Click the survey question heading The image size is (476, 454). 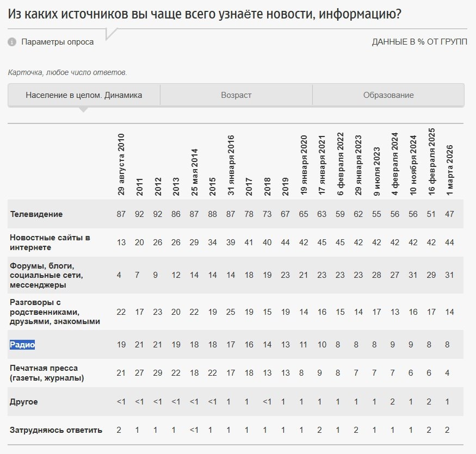205,14
